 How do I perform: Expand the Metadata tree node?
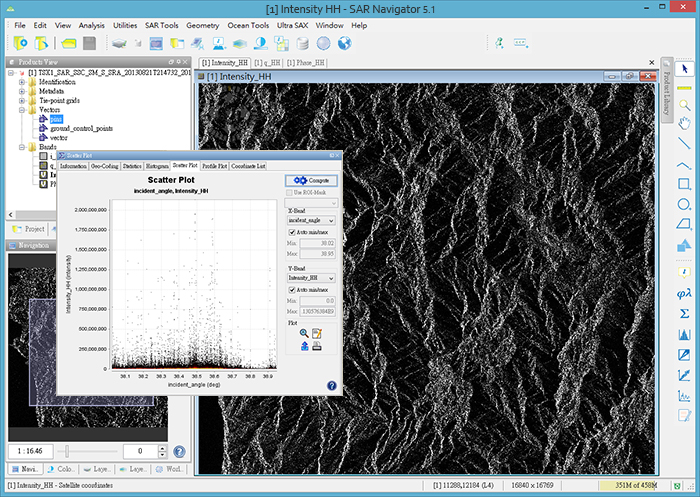[x=21, y=92]
